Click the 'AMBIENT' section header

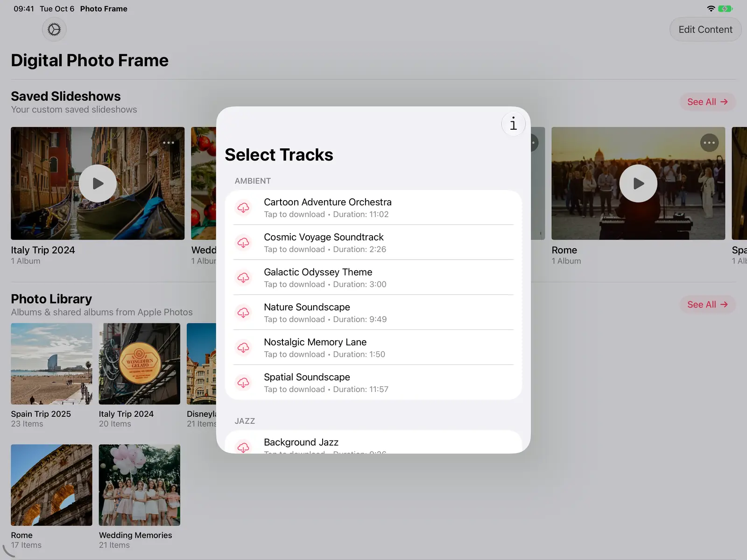pyautogui.click(x=253, y=181)
